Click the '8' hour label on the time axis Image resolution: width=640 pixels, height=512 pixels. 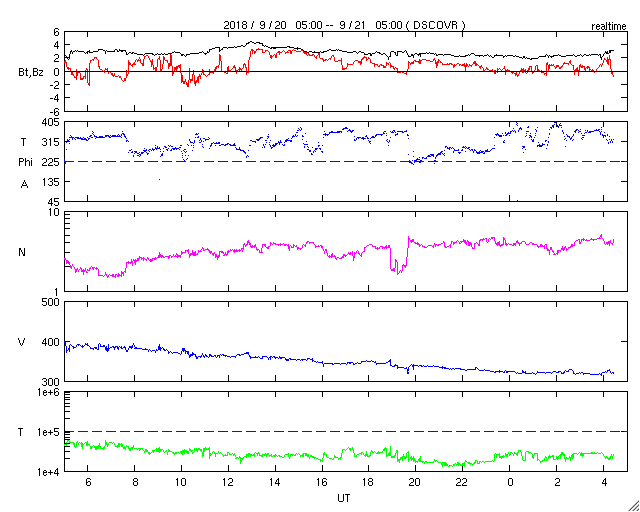[x=135, y=482]
